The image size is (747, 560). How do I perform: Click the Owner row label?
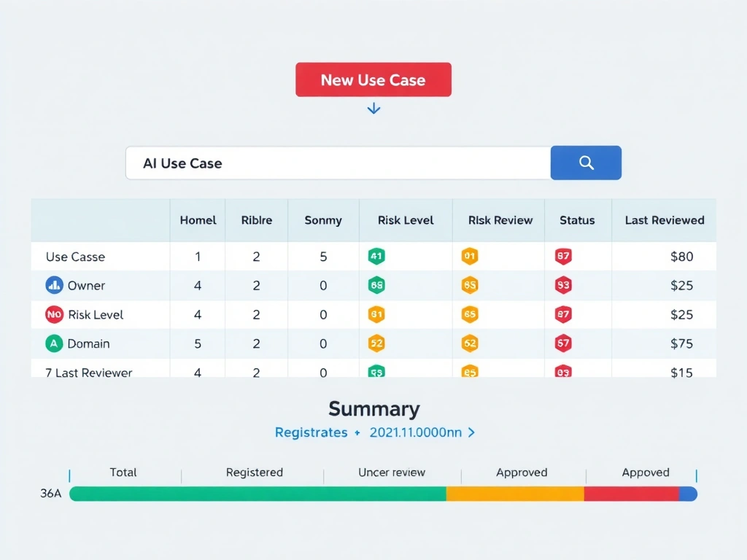click(86, 286)
